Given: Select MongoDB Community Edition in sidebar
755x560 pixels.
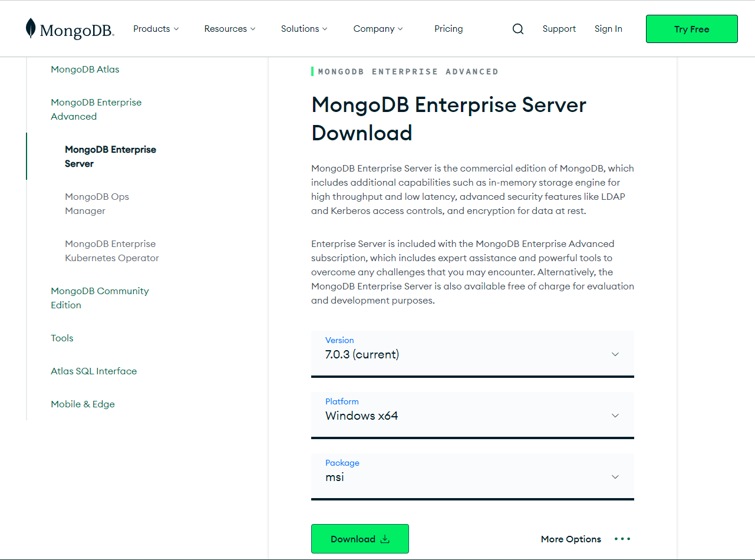Looking at the screenshot, I should [100, 298].
